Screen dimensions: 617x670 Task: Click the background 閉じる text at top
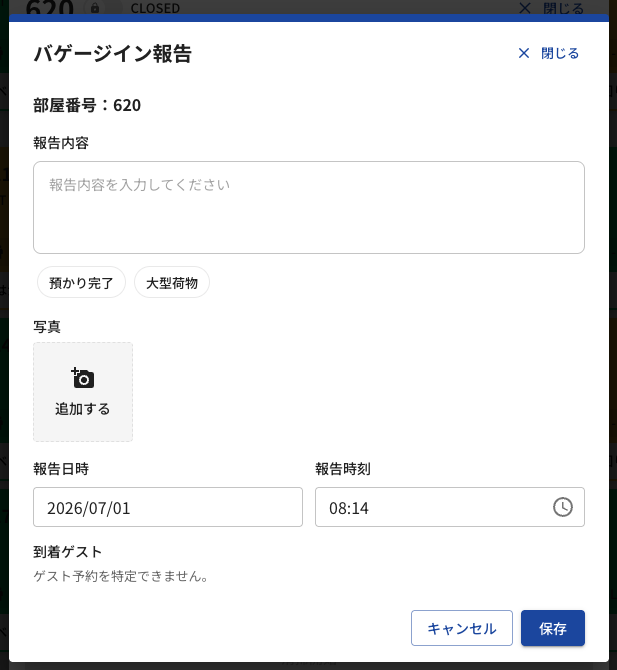tap(564, 8)
